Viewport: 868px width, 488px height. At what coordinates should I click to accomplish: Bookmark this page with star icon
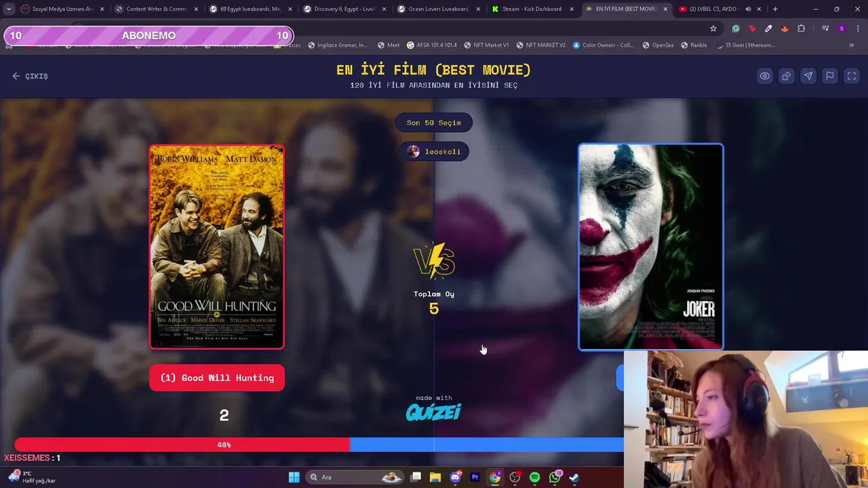[713, 28]
